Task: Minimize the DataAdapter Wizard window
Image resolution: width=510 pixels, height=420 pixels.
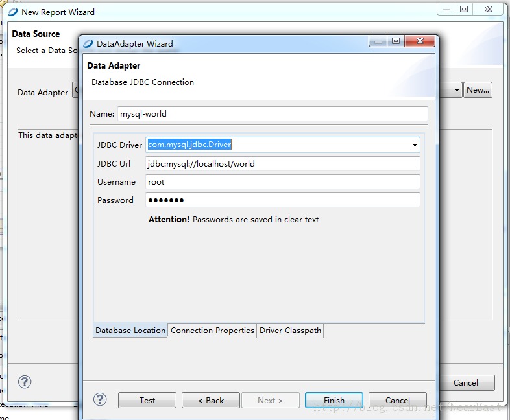Action: (x=378, y=41)
